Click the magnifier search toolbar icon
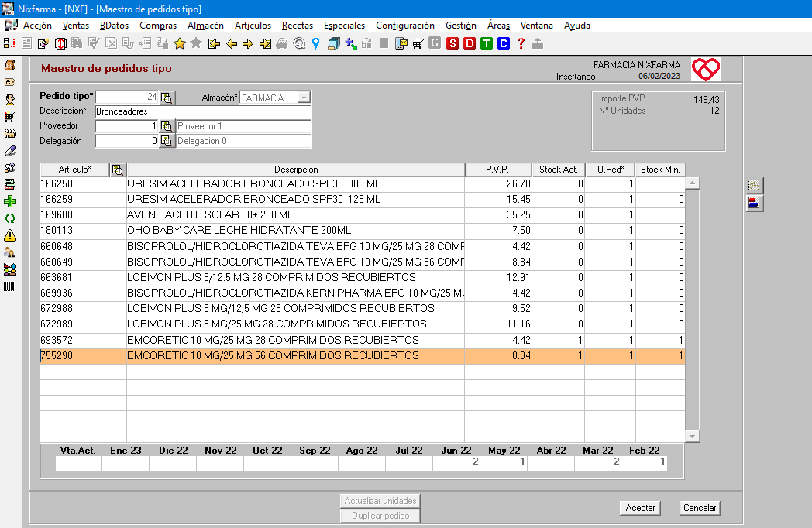The height and width of the screenshot is (528, 812). 299,44
